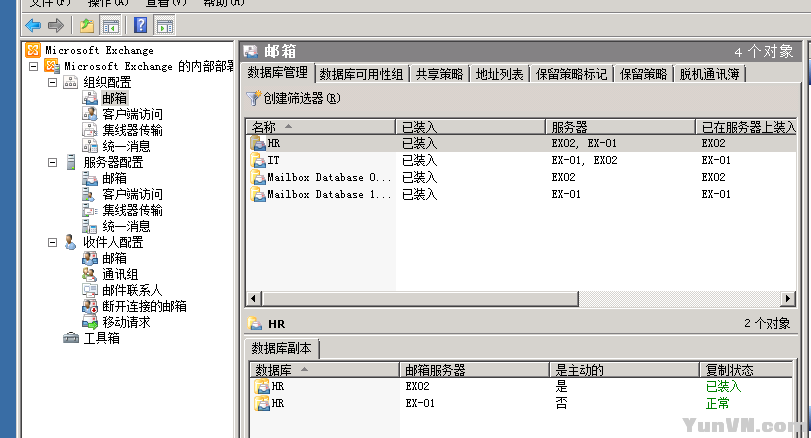The image size is (811, 438).
Task: Click the 是主动的 column header
Action: click(x=624, y=370)
